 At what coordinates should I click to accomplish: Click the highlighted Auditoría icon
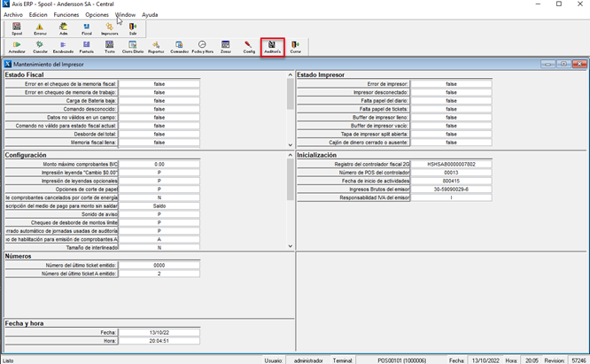272,47
